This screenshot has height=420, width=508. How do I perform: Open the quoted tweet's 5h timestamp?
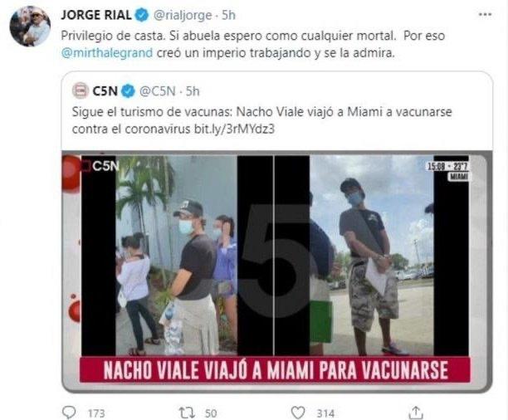tap(193, 91)
